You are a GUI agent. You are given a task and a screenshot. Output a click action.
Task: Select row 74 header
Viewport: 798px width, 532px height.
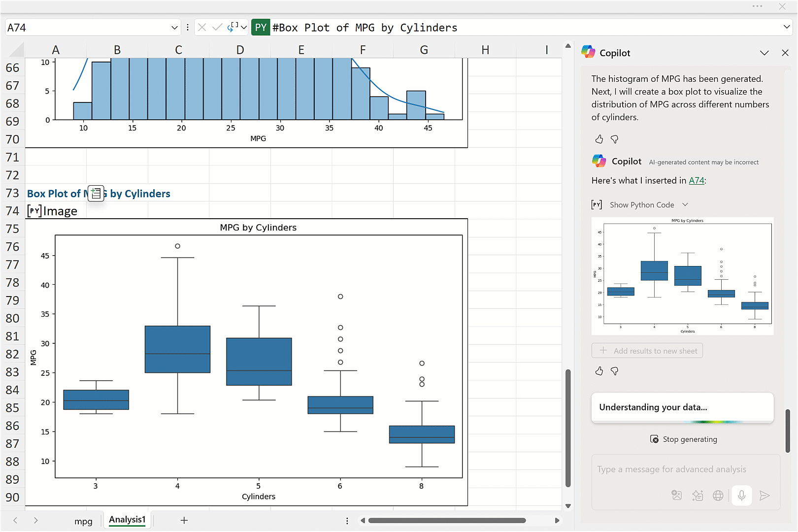tap(12, 211)
